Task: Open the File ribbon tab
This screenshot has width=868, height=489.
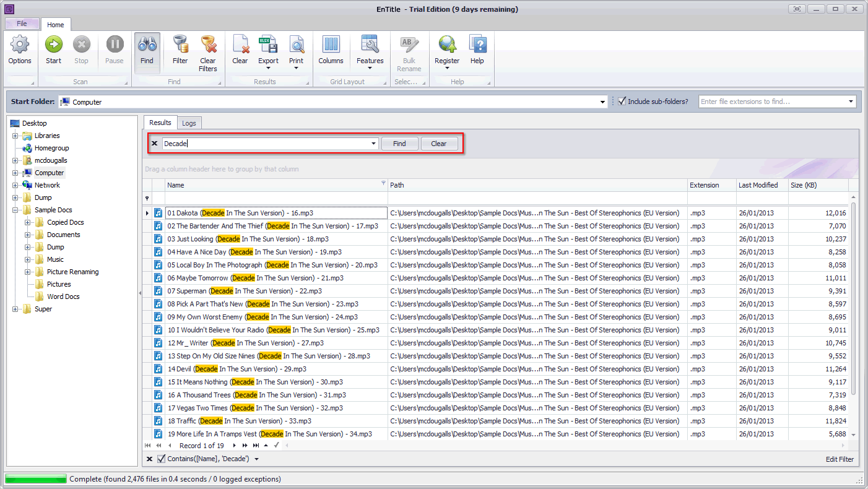Action: [22, 24]
